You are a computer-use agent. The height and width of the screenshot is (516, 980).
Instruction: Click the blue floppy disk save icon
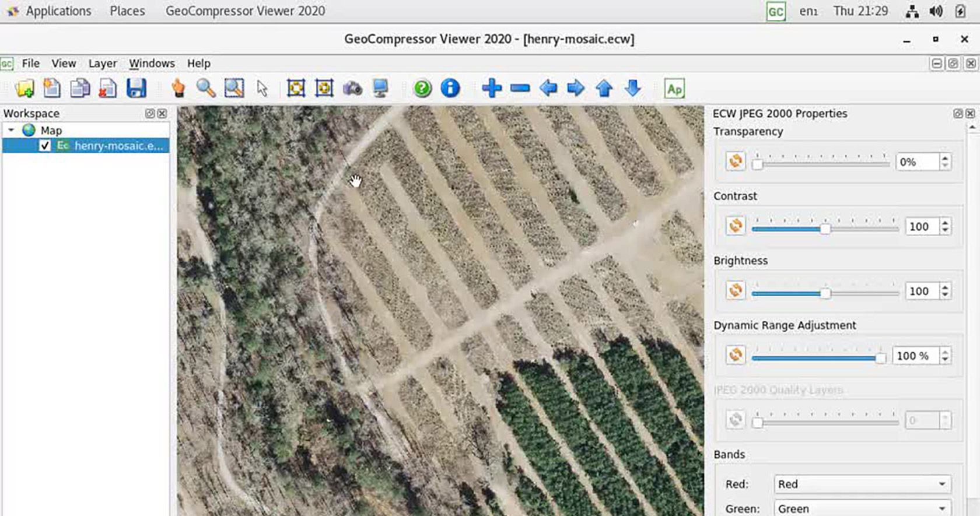(x=136, y=88)
